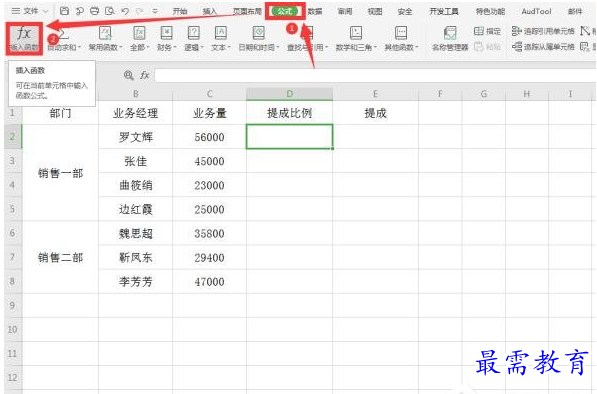Open the Other Functions (其他函数) library
Viewport: 597px width, 394px height.
tap(401, 39)
